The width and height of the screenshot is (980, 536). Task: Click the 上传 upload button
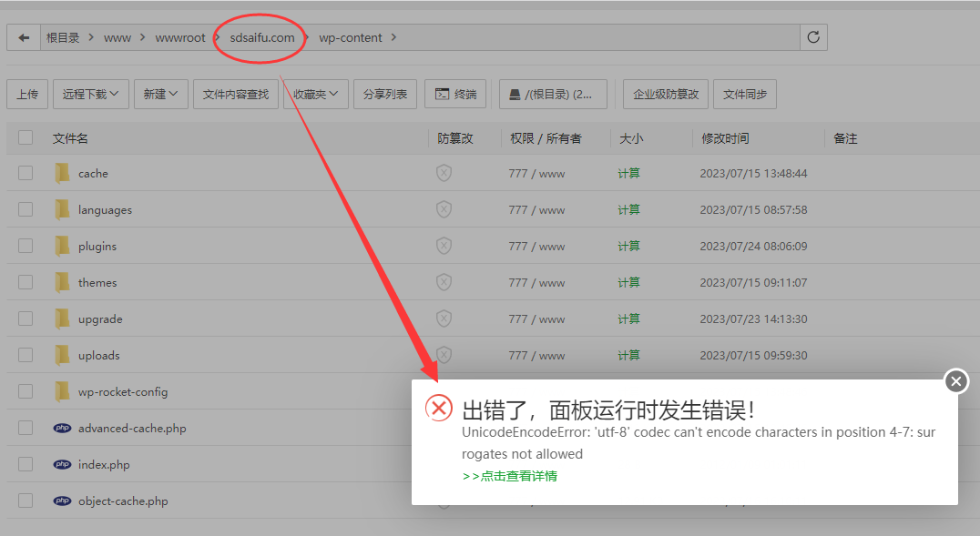pyautogui.click(x=27, y=95)
